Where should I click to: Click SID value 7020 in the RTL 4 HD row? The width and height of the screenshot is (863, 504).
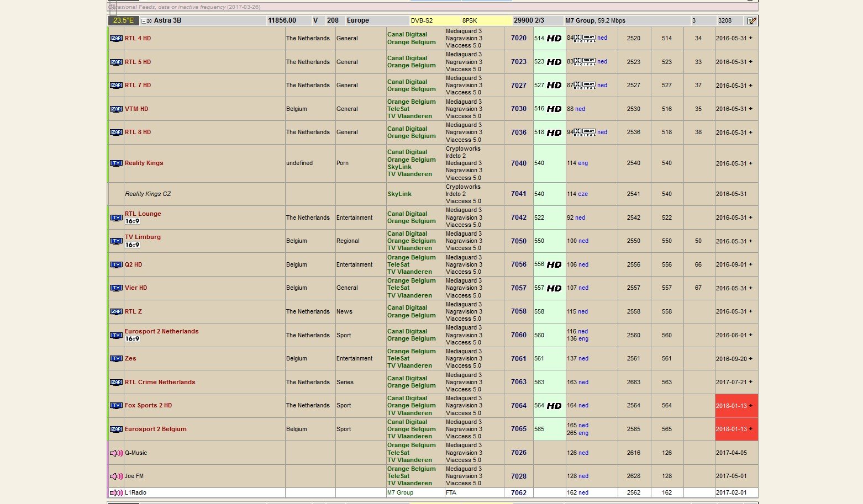pos(519,39)
